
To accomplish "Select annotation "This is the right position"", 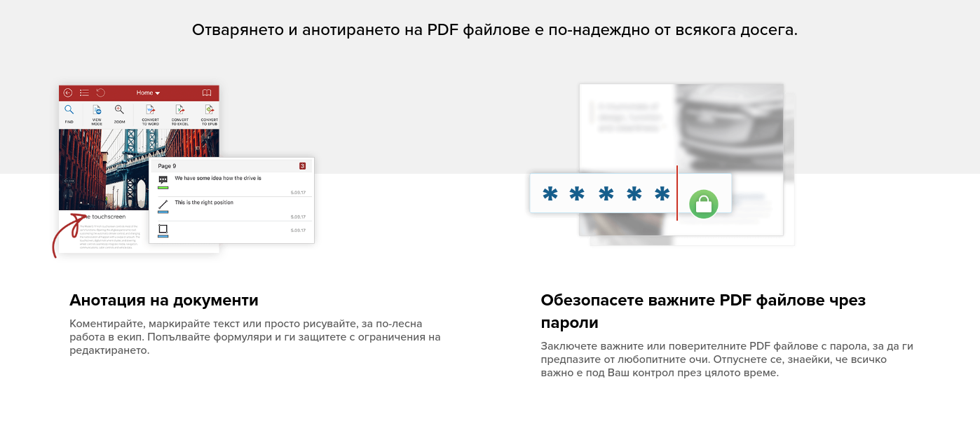I will click(204, 202).
